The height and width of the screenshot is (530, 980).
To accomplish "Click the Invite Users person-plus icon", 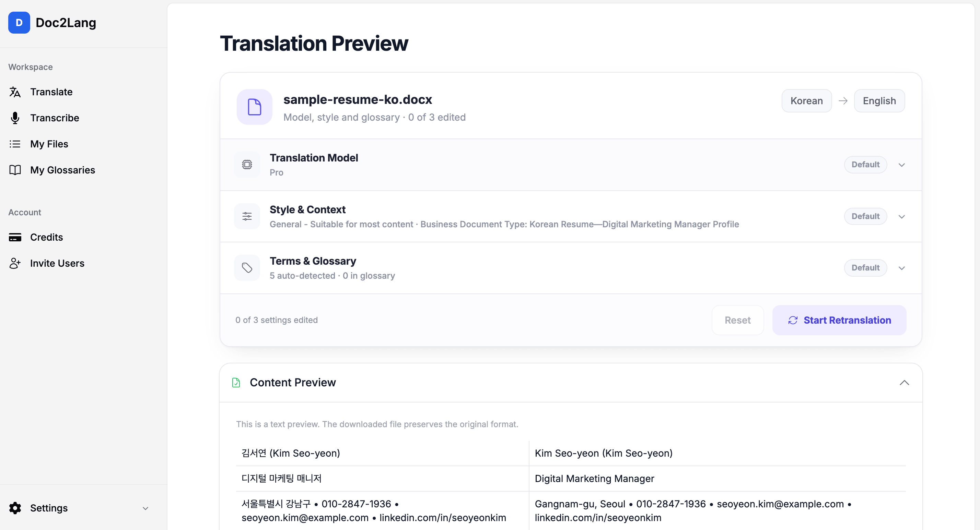I will [x=15, y=263].
